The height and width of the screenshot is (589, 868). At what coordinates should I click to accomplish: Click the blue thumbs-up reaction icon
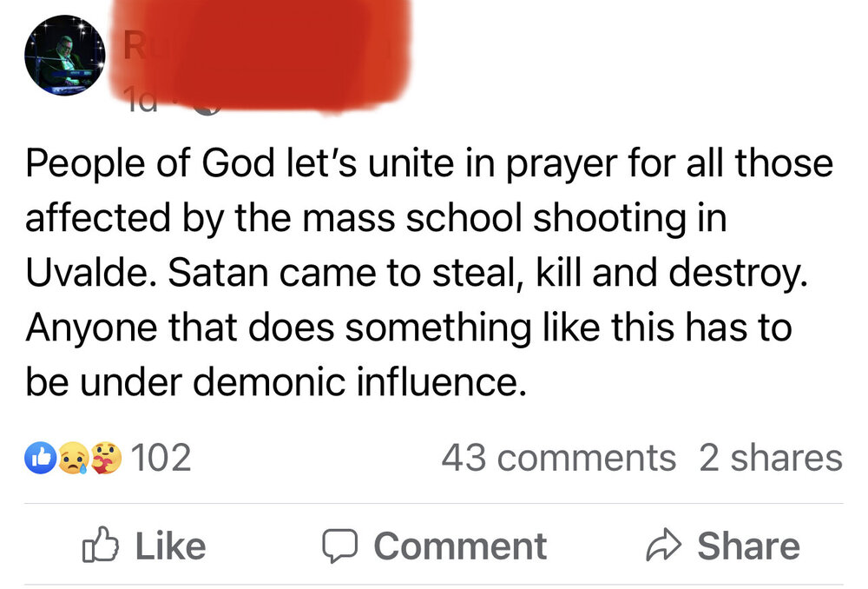coord(43,458)
